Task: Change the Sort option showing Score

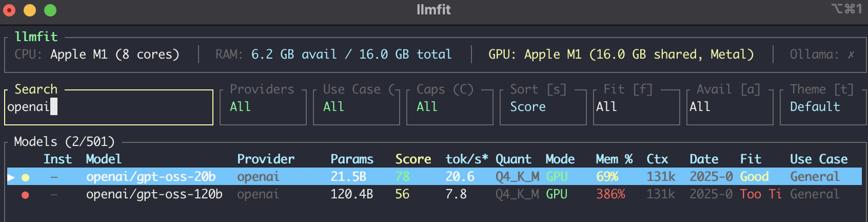Action: (x=543, y=107)
